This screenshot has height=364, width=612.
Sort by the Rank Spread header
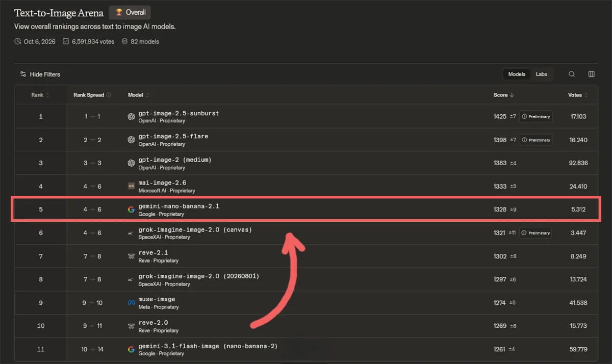(x=89, y=95)
